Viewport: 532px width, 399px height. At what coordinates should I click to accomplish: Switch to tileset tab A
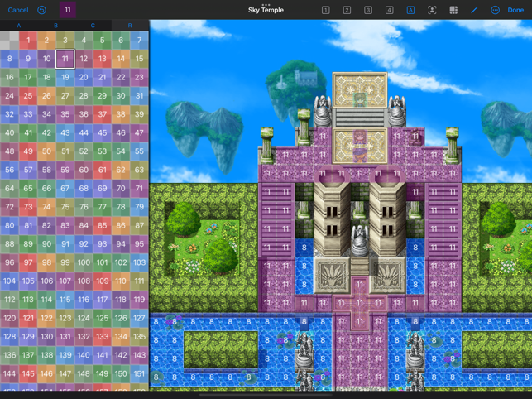19,26
